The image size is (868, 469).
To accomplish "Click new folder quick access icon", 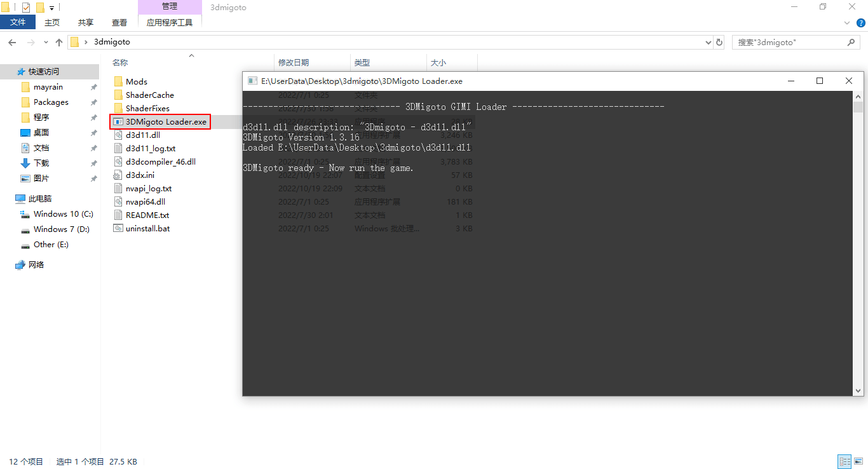I will coord(40,8).
